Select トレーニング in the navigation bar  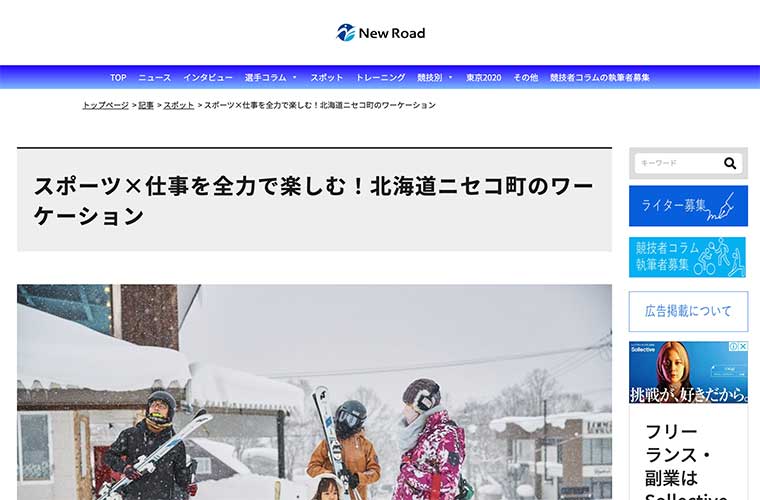point(380,78)
